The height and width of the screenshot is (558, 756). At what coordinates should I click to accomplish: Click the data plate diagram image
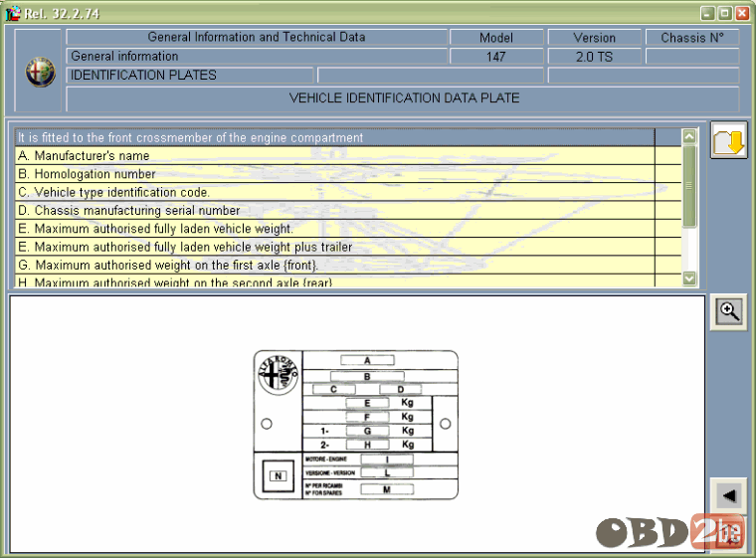click(356, 425)
